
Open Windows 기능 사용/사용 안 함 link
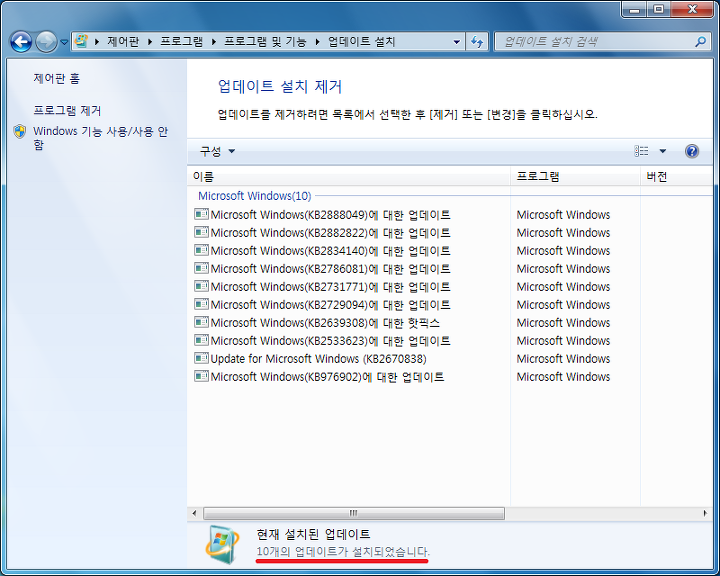(101, 138)
